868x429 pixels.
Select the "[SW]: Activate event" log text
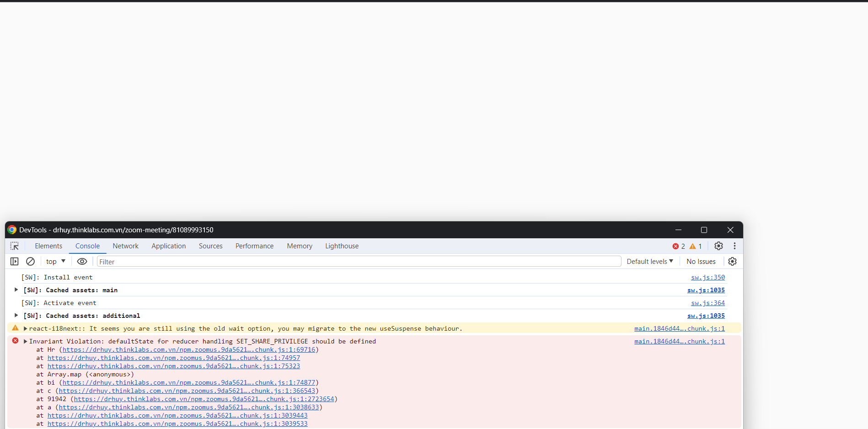pyautogui.click(x=59, y=303)
